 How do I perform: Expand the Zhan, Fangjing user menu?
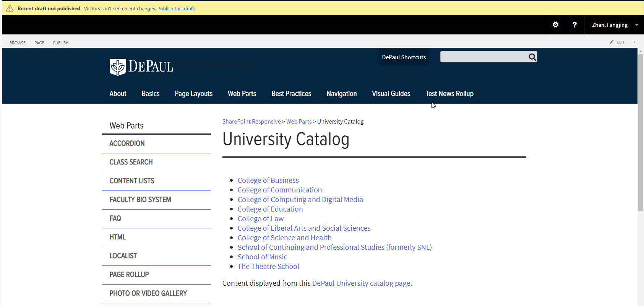[x=615, y=25]
